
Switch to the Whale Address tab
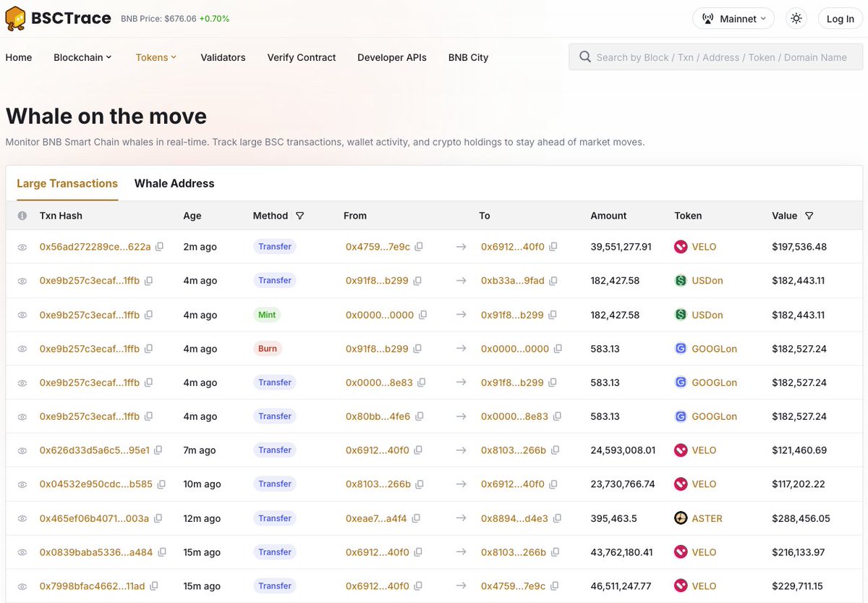(x=174, y=183)
